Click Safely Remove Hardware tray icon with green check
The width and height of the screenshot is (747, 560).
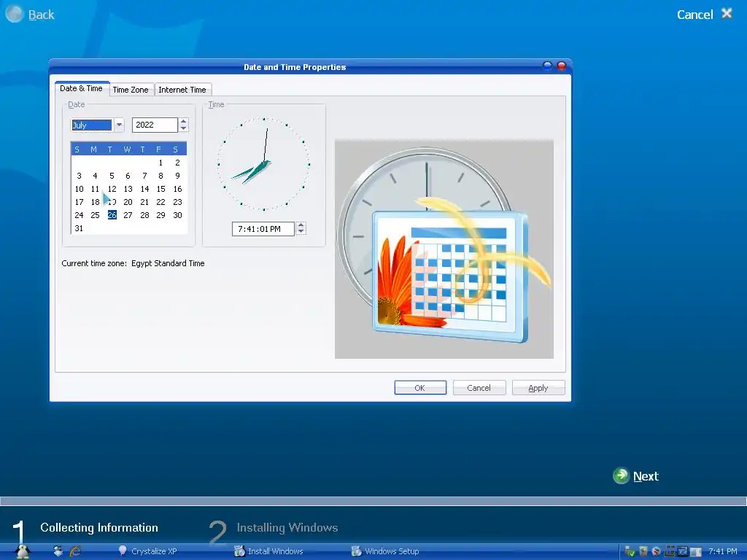[630, 551]
